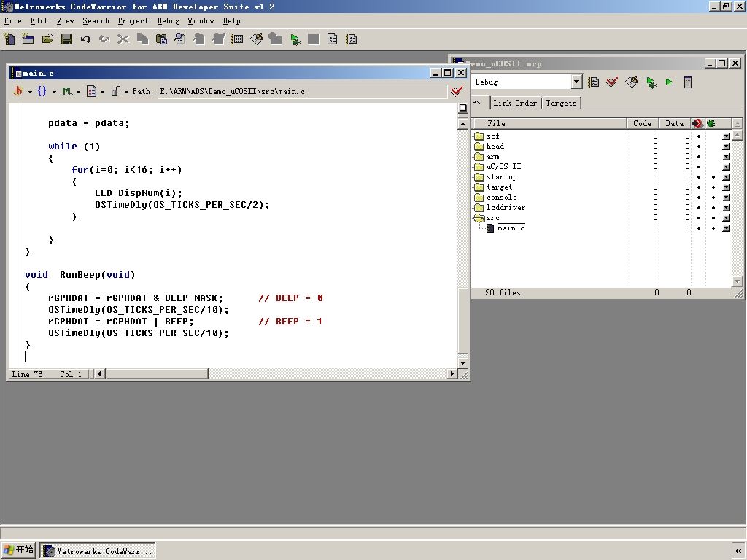Toggle the target dot for the startup folder
Viewport: 747px width, 560px height.
coord(713,177)
